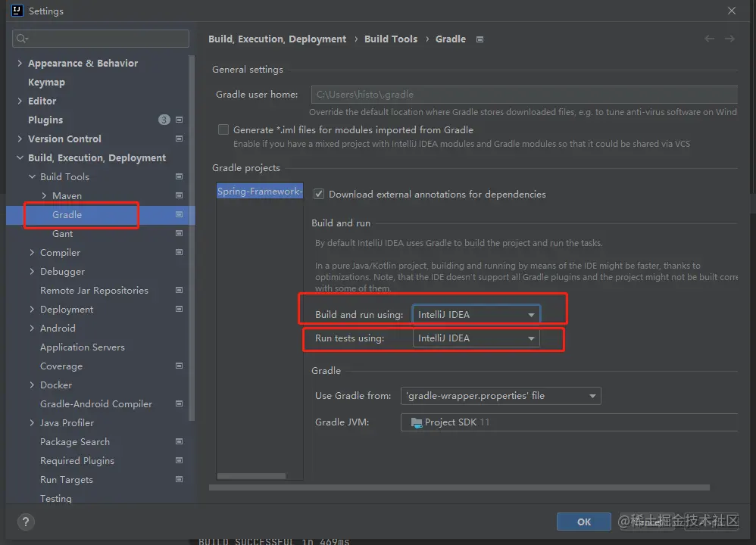Click project icon beside Deployment
756x545 pixels.
(x=179, y=309)
